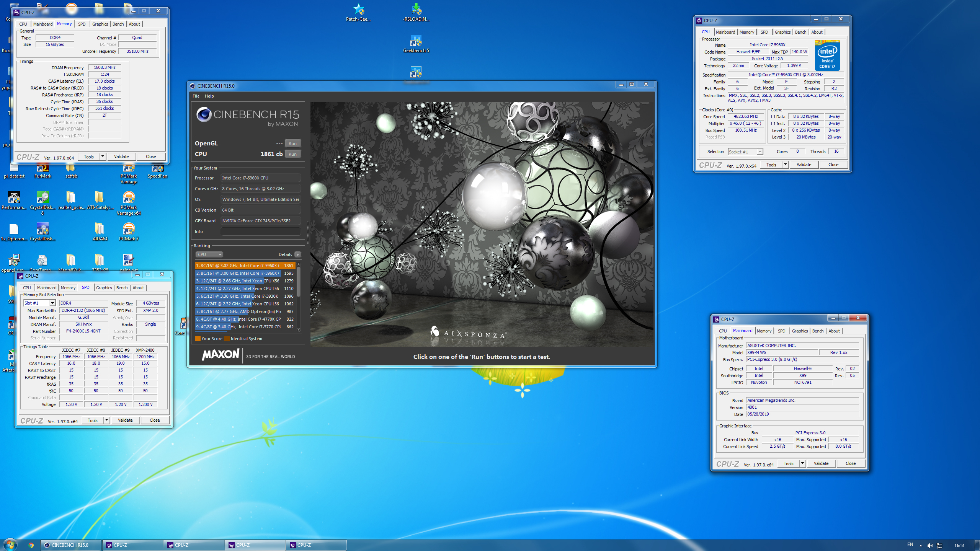Open the realtek_pcie... folder icon

[x=71, y=201]
